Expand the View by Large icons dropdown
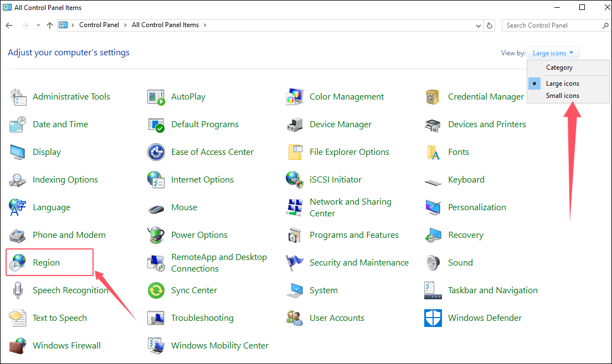The image size is (612, 364). (x=553, y=53)
